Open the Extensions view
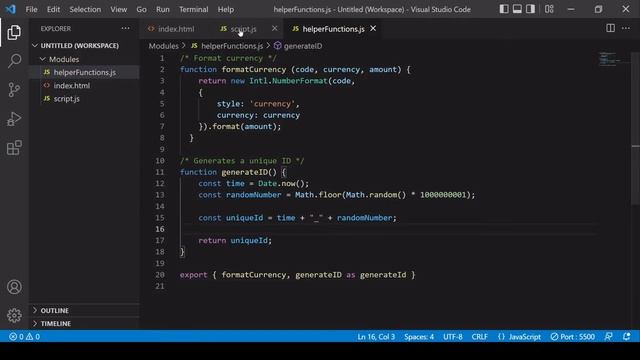 click(14, 148)
